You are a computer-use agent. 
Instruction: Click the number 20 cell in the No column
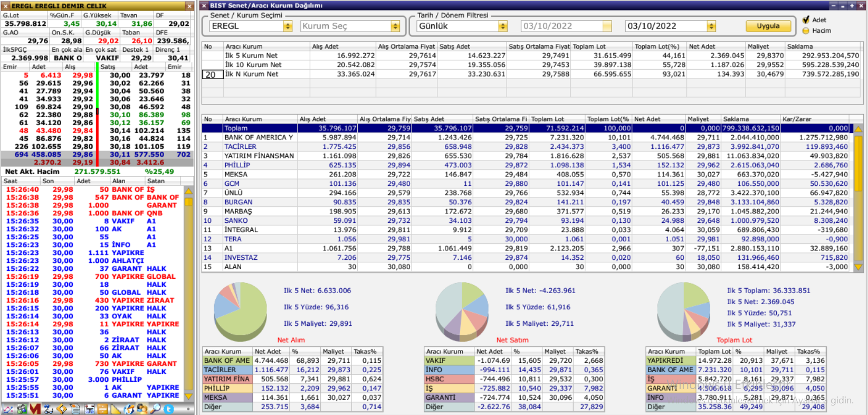click(213, 74)
